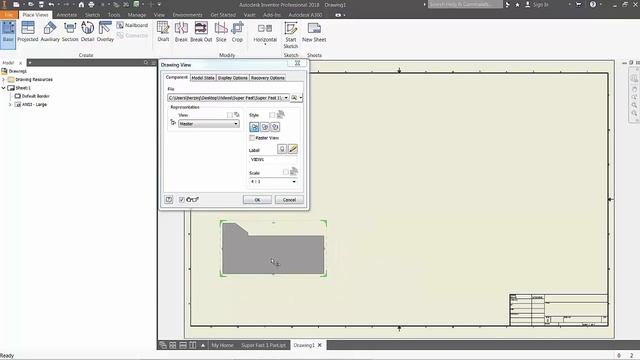Screen dimensions: 640x360
Task: Edit view label with pencil button
Action: click(293, 149)
